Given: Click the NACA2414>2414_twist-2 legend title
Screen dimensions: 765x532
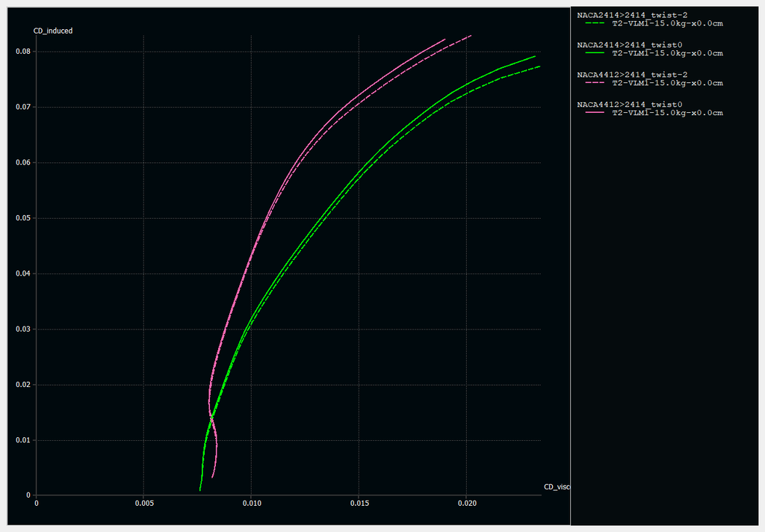Looking at the screenshot, I should tap(632, 15).
